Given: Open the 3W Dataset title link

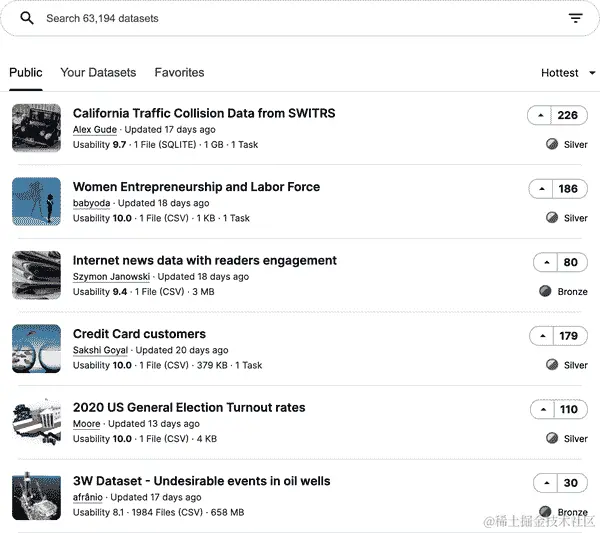Looking at the screenshot, I should tap(201, 481).
